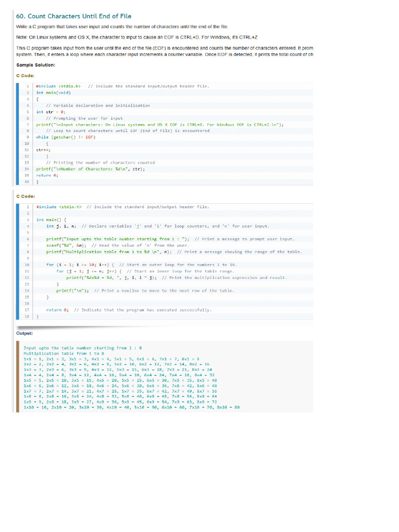Click the first "C Code:" label
This screenshot has height=532, width=399.
tap(25, 76)
